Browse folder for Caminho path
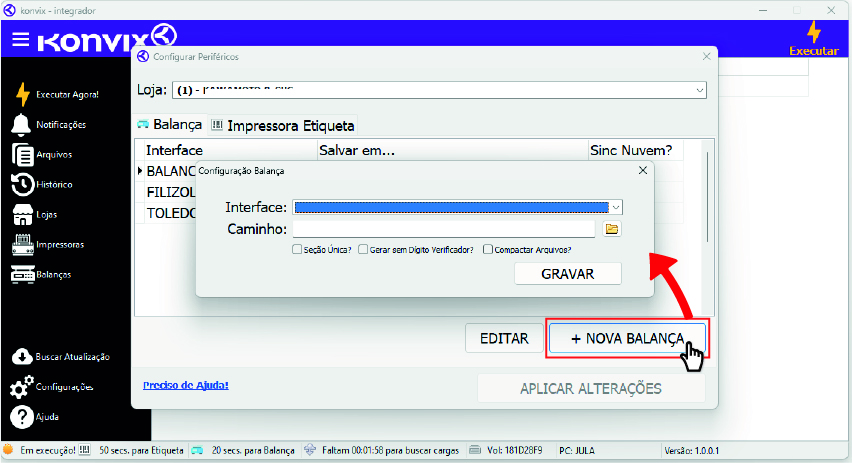852x463 pixels. (612, 229)
